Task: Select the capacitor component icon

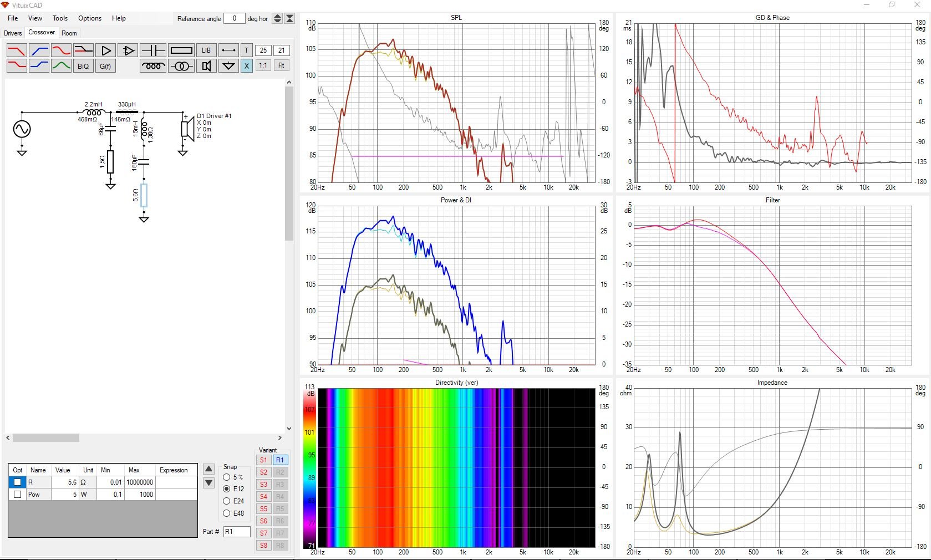Action: (x=153, y=50)
